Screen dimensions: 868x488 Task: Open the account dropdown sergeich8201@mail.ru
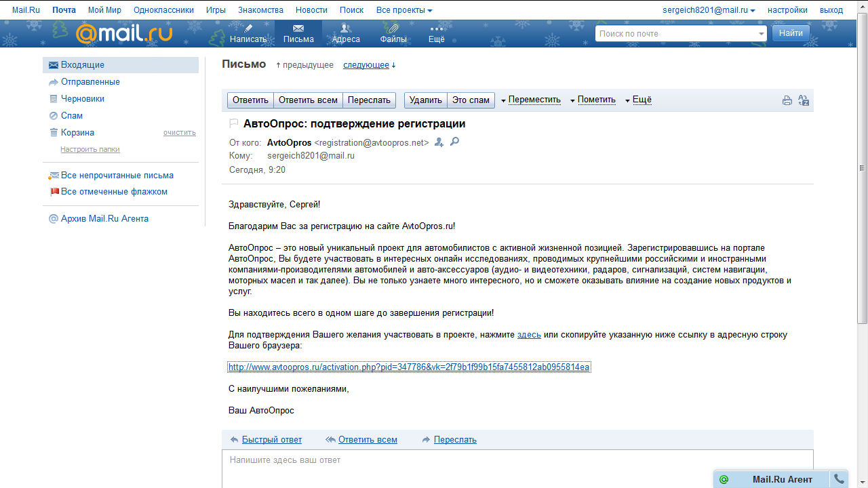click(x=709, y=10)
